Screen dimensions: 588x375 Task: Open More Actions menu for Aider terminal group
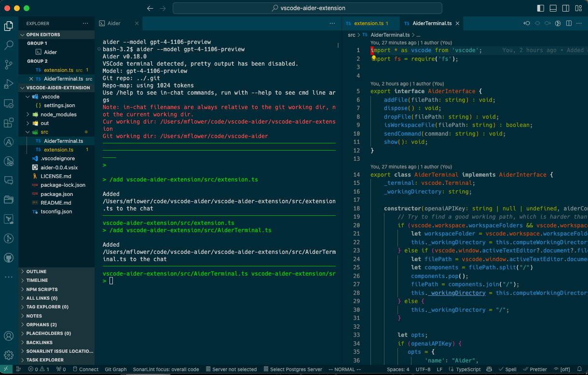click(332, 23)
